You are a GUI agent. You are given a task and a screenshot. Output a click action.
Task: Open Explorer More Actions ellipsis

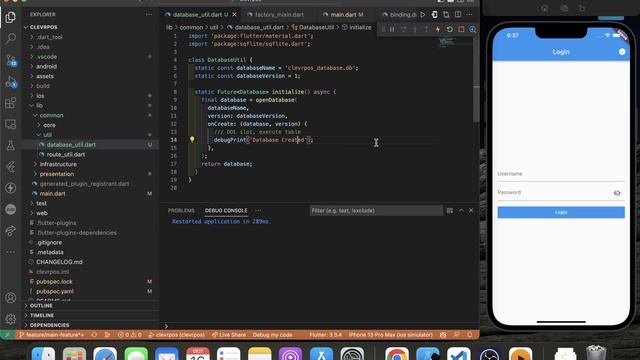149,14
